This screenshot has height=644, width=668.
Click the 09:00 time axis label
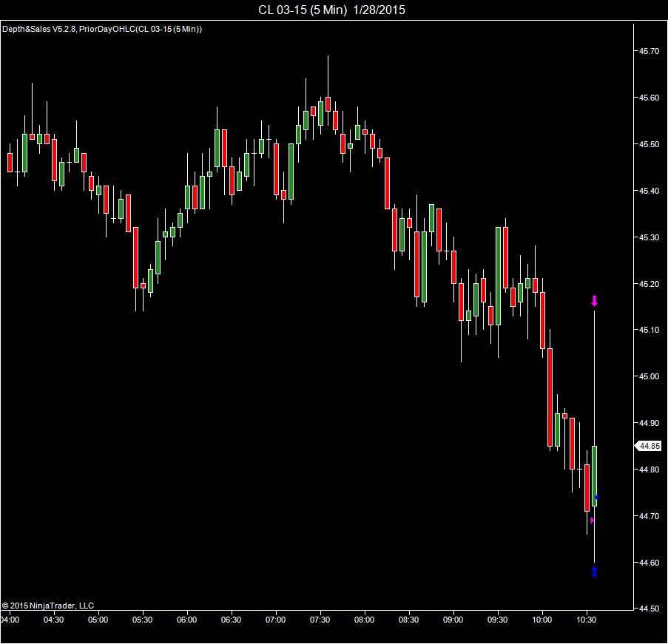(453, 620)
